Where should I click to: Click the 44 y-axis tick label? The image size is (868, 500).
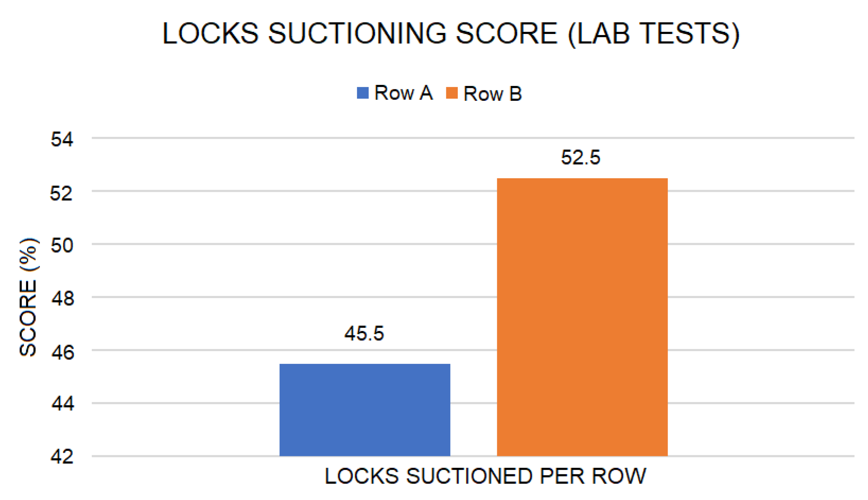pyautogui.click(x=63, y=403)
